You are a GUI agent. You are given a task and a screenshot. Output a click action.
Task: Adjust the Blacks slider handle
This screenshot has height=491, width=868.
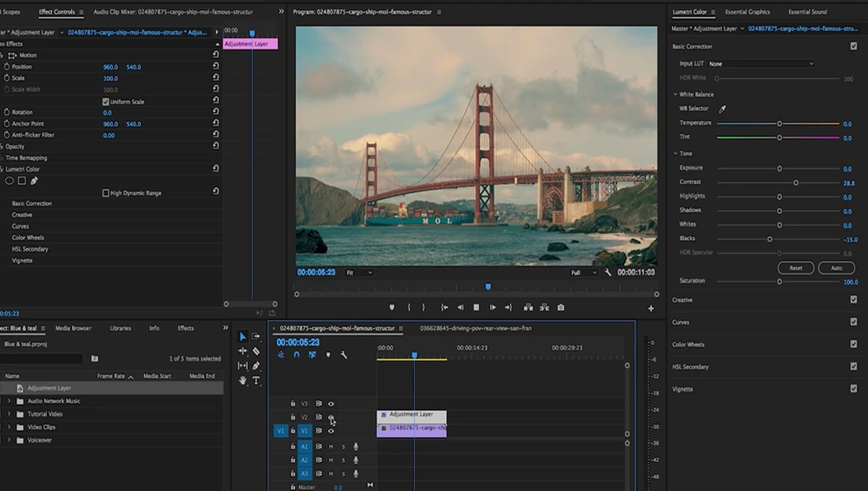tap(769, 239)
